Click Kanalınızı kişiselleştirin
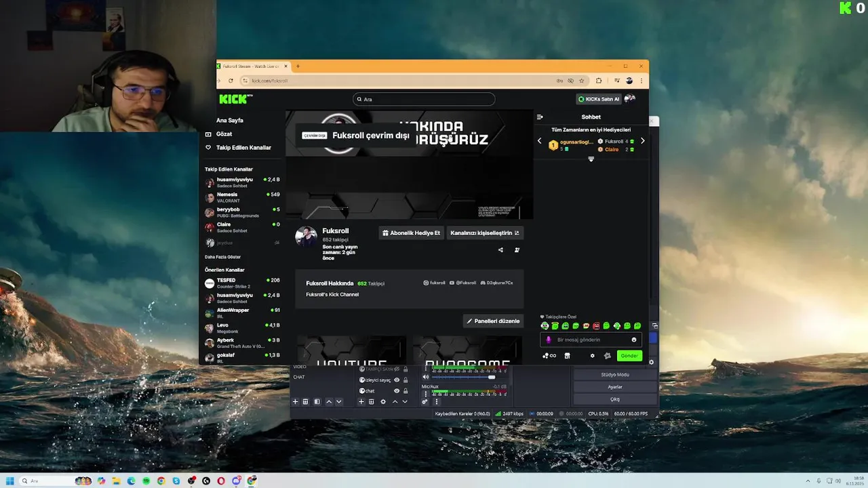The image size is (868, 488). pos(485,233)
